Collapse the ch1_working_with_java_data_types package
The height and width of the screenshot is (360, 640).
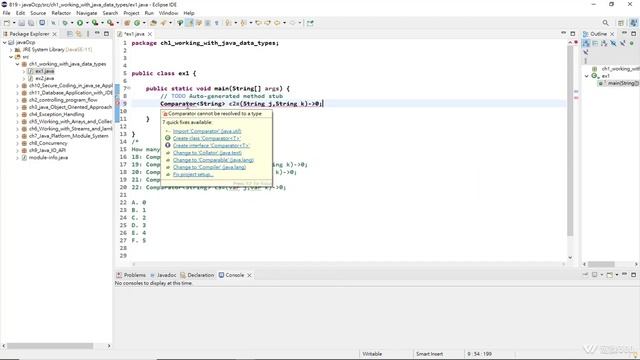(x=18, y=64)
